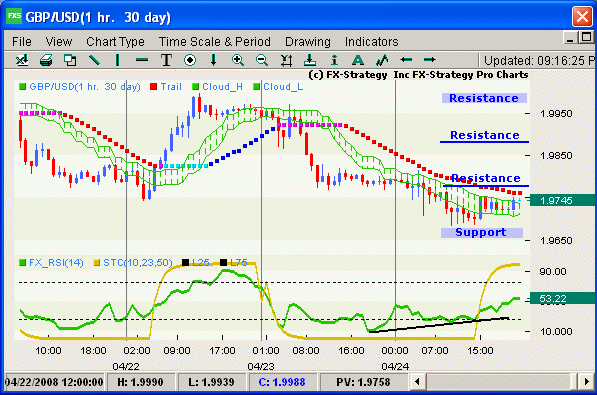
Task: Click the zigzag indicator chart icon
Action: click(382, 60)
